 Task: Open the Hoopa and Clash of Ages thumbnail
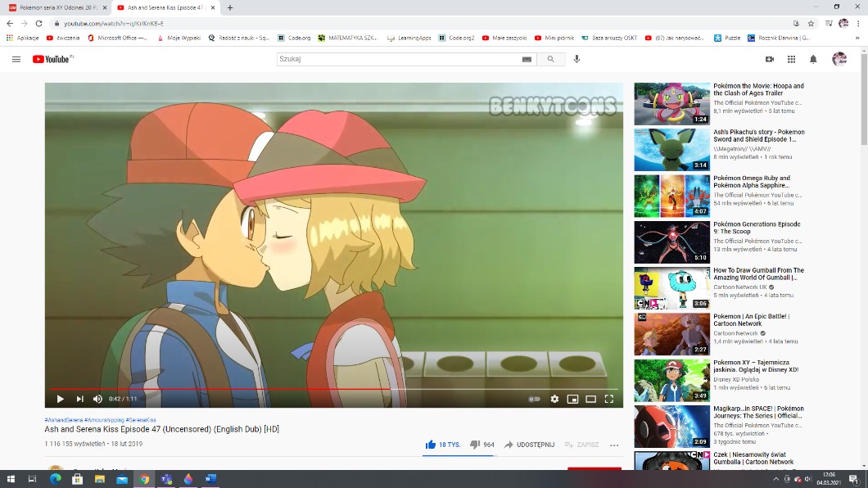click(x=671, y=103)
